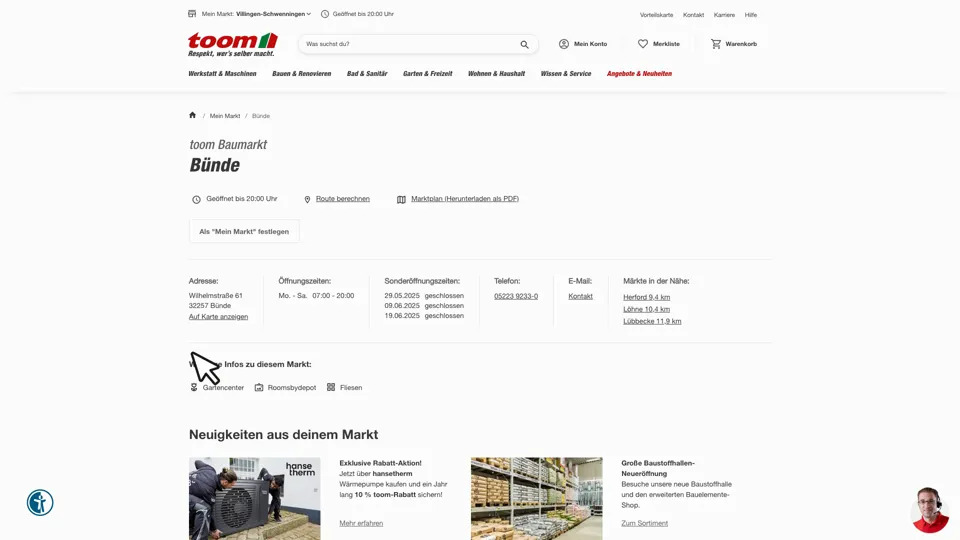960x540 pixels.
Task: Open Bauen & Renovieren menu
Action: point(302,73)
